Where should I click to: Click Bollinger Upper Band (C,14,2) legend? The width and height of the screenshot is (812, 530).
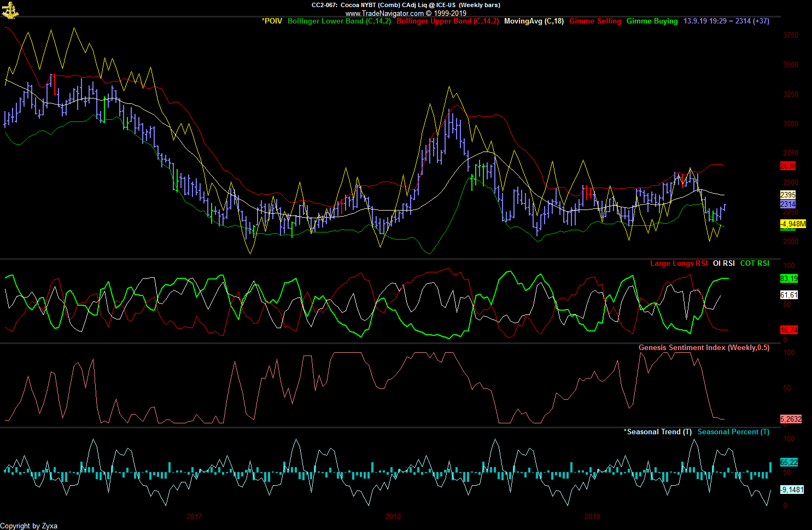coord(447,21)
